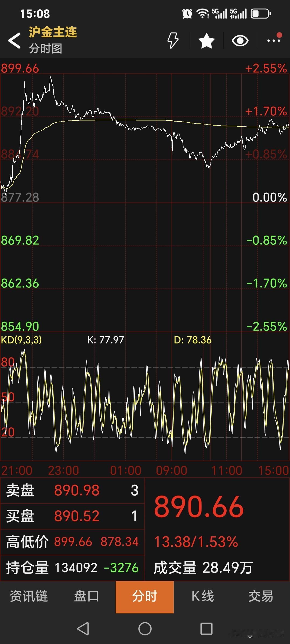
Task: Tap the low price 878.34
Action: pyautogui.click(x=119, y=542)
